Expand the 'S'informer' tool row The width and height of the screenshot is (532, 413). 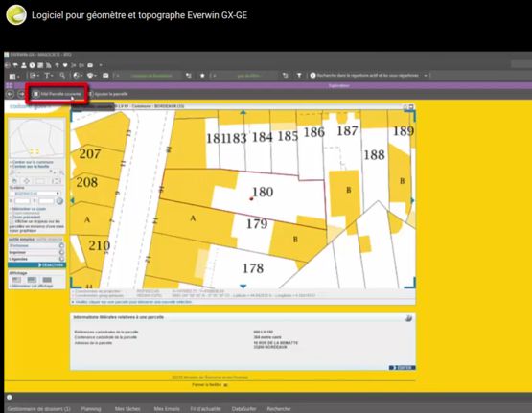pyautogui.click(x=36, y=245)
